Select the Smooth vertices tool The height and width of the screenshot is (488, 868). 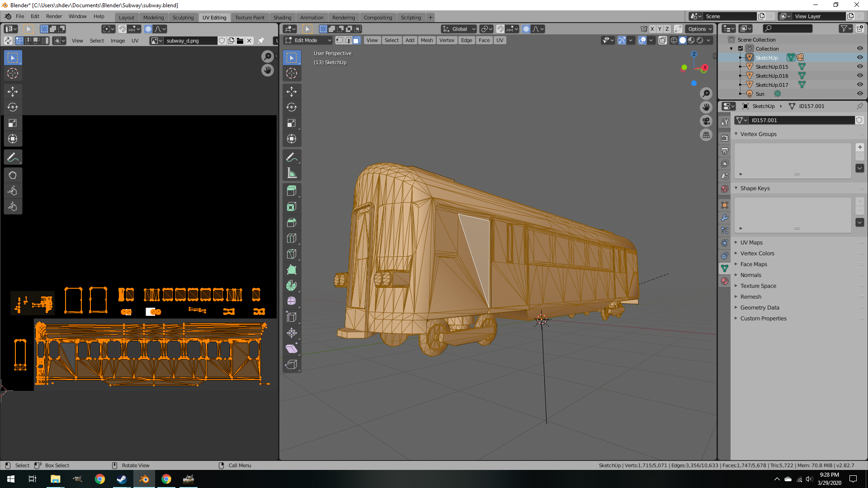point(292,301)
